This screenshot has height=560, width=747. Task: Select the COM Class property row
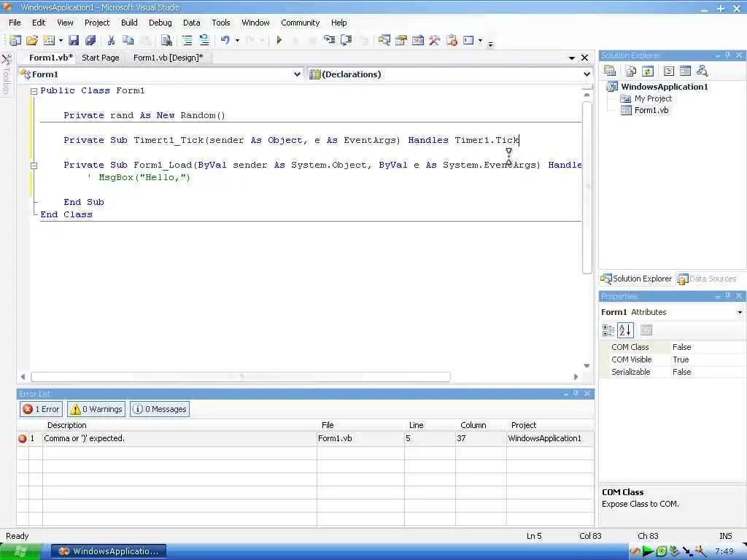[672, 347]
